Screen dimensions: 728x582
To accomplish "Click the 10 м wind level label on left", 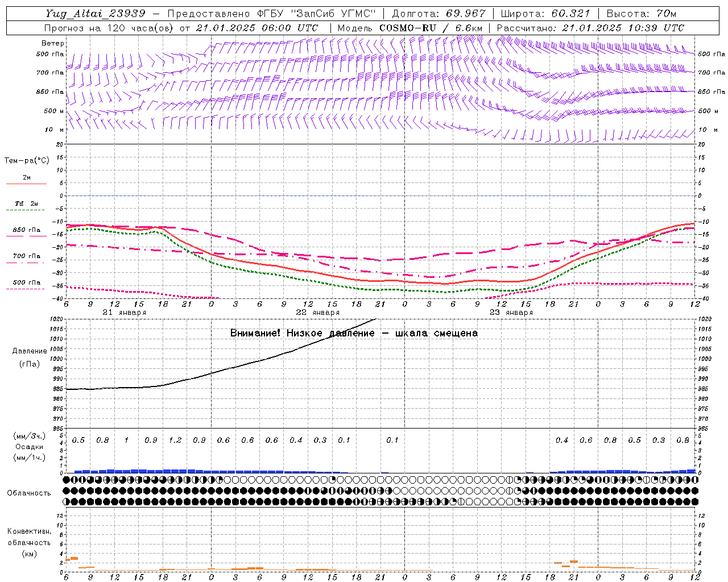I will pyautogui.click(x=53, y=130).
